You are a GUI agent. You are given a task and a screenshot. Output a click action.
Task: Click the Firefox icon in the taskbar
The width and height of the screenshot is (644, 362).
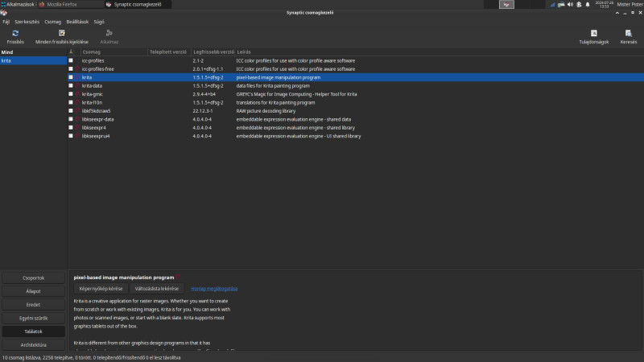[x=42, y=5]
